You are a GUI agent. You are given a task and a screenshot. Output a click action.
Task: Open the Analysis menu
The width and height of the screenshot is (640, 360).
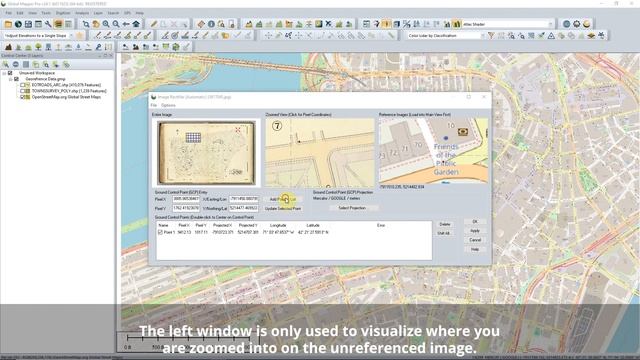pyautogui.click(x=82, y=13)
